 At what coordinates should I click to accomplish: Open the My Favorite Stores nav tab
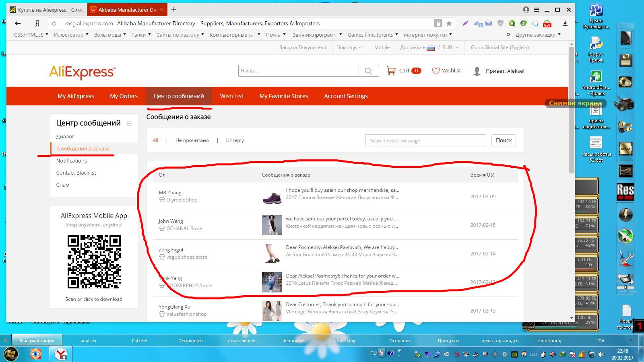coord(284,96)
